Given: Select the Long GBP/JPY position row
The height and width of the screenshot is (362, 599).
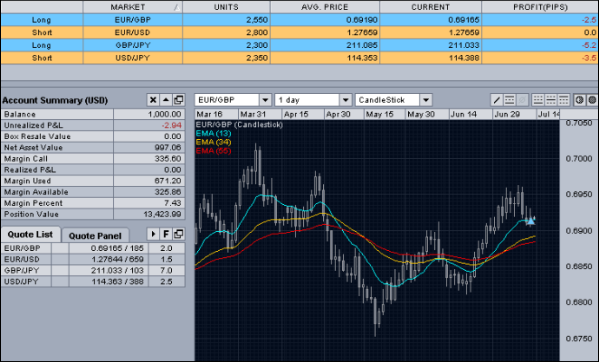Looking at the screenshot, I should 300,45.
